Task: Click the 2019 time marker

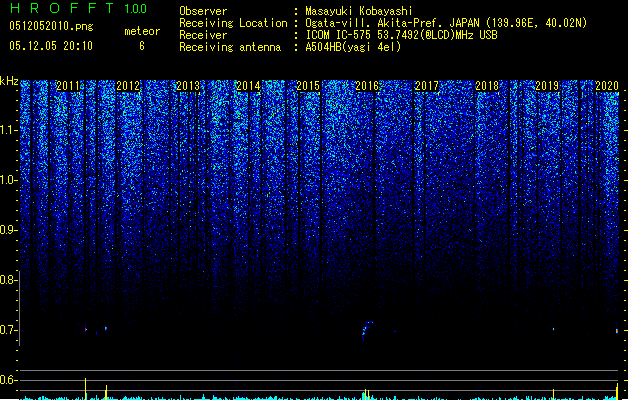Action: (x=547, y=86)
